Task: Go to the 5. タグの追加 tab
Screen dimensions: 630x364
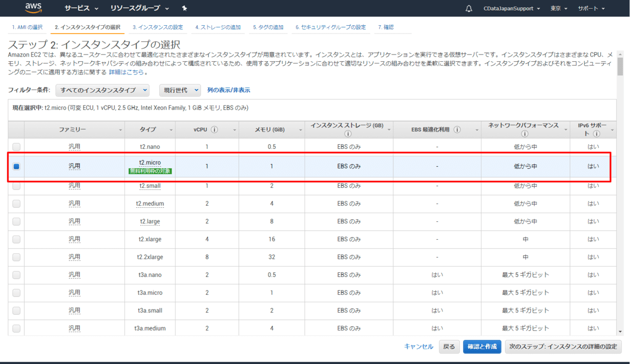Action: click(268, 27)
